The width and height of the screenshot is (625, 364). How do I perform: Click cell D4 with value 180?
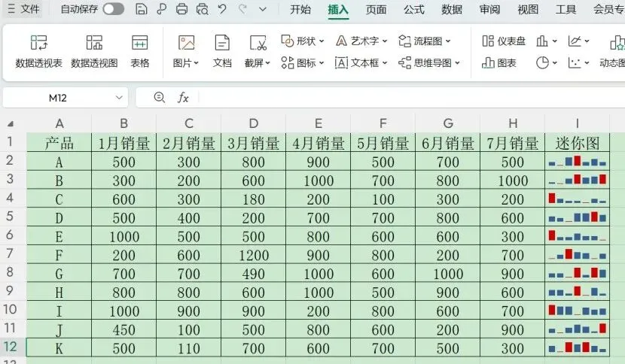[x=253, y=199]
